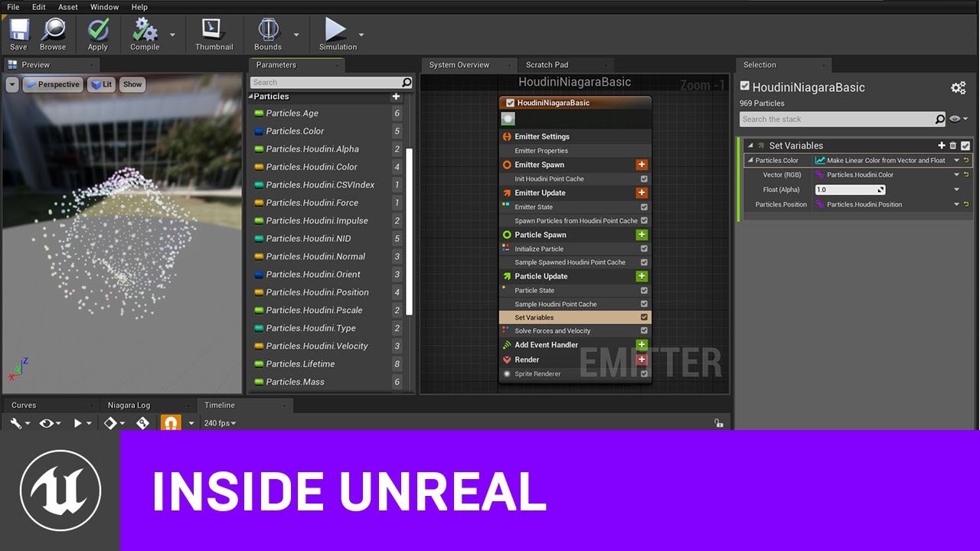Viewport: 980px width, 551px height.
Task: Disable Solve Forces and Velocity checkbox
Action: 644,331
